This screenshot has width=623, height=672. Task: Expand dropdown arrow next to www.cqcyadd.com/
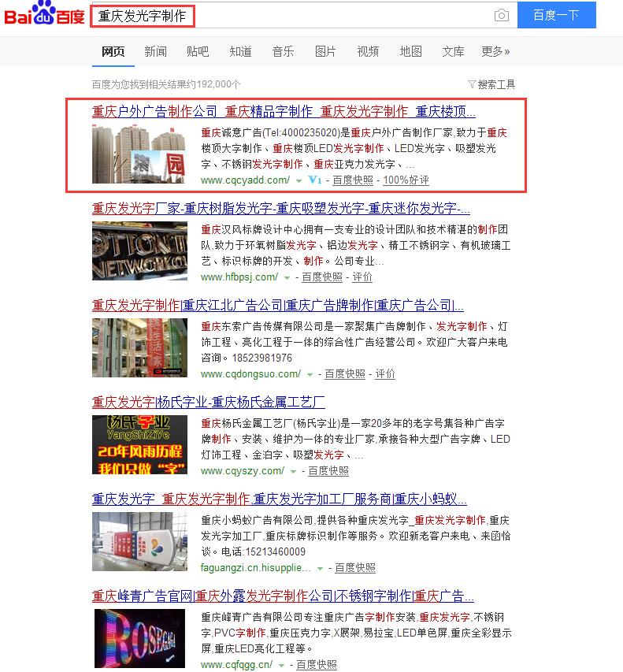click(299, 181)
